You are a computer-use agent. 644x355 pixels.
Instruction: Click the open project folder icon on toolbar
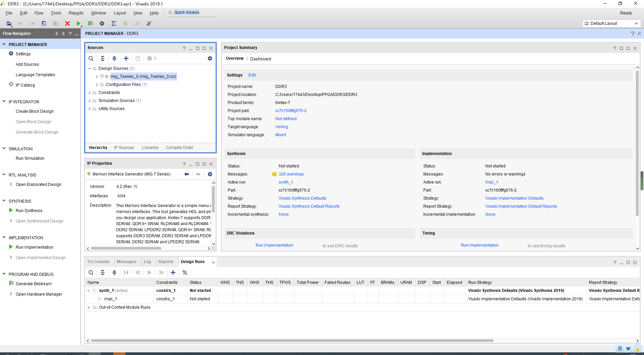click(x=9, y=23)
